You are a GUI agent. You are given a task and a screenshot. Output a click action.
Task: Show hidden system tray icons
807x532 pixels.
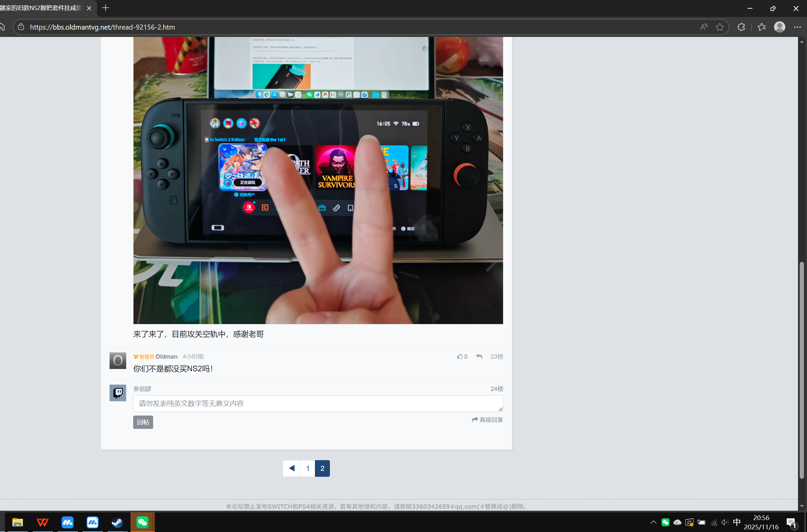pos(653,522)
